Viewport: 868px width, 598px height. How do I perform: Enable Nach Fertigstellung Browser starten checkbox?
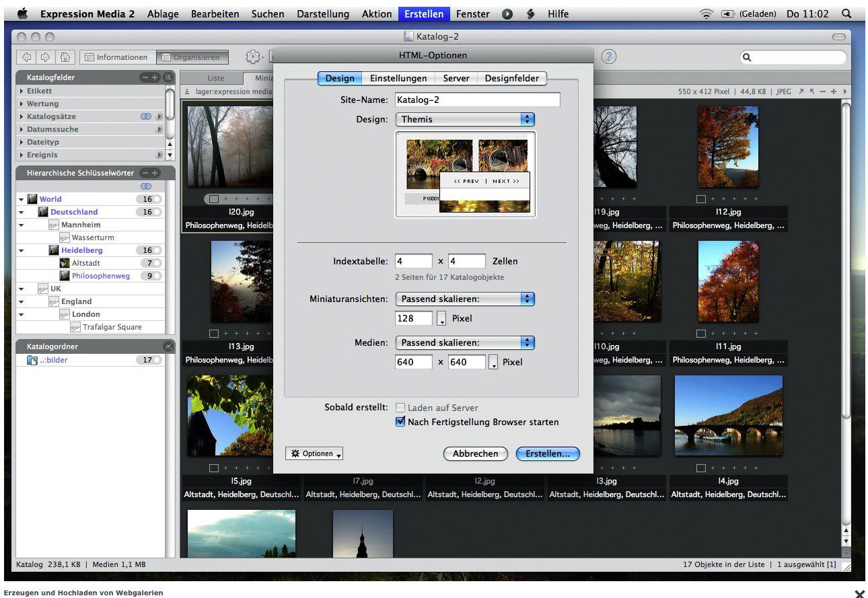tap(401, 422)
